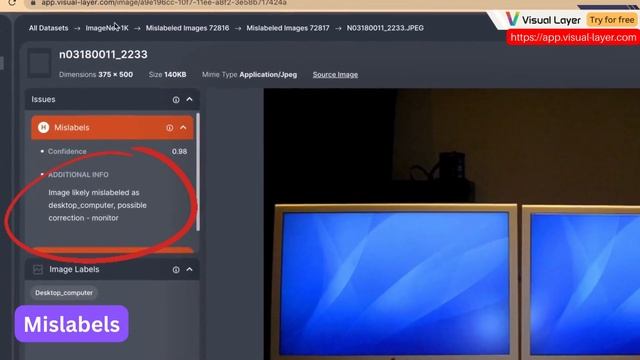Collapse the Image Labels panel

[189, 269]
